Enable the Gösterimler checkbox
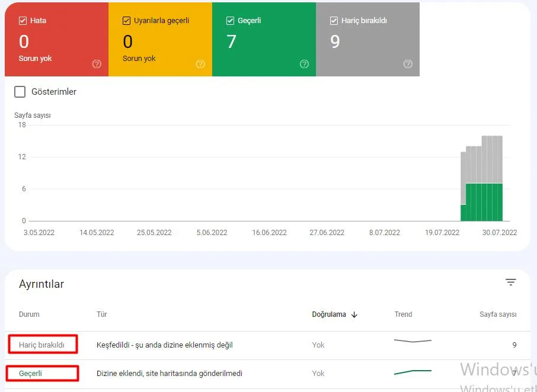 pyautogui.click(x=20, y=92)
